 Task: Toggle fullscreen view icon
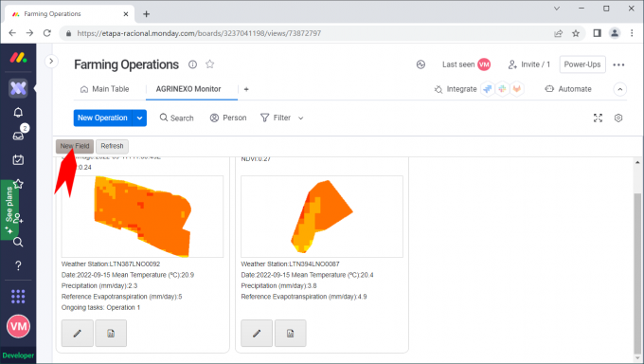tap(598, 118)
